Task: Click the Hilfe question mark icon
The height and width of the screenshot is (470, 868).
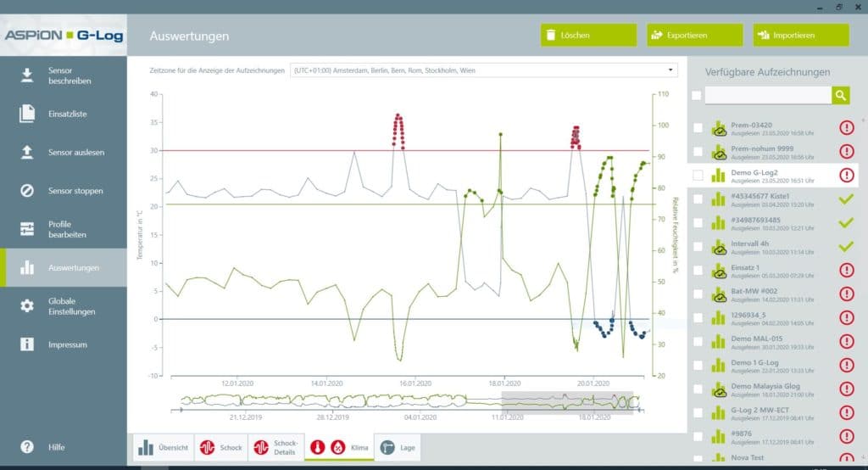Action: (x=26, y=447)
